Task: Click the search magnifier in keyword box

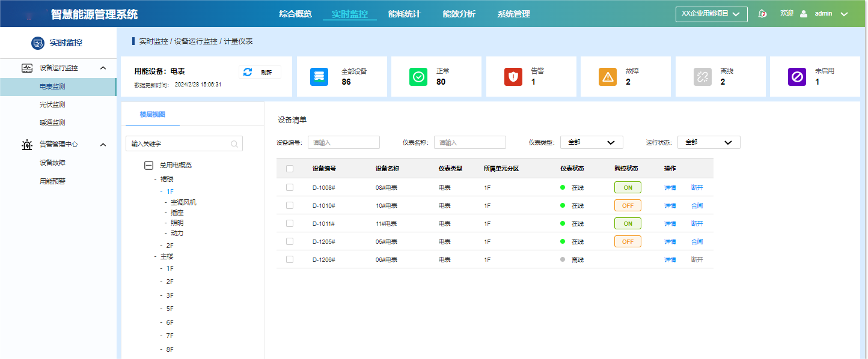Action: coord(234,144)
